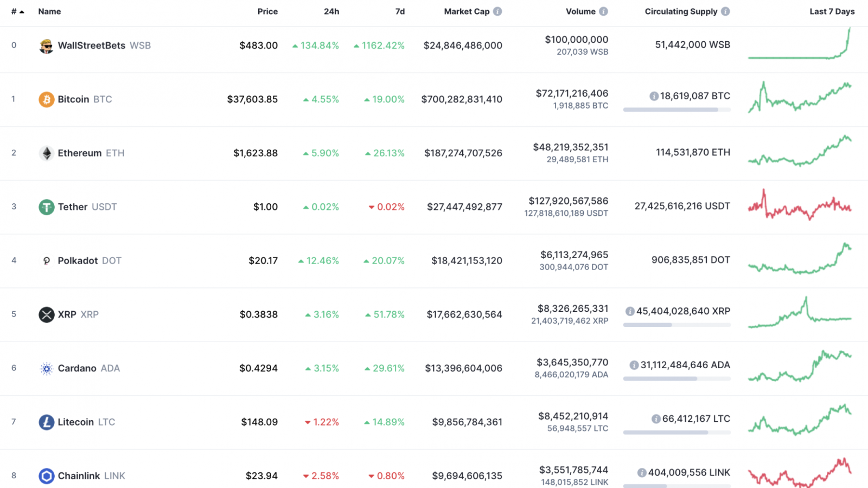Open the Bitcoin BTC coin page
The width and height of the screenshot is (868, 488).
(85, 99)
